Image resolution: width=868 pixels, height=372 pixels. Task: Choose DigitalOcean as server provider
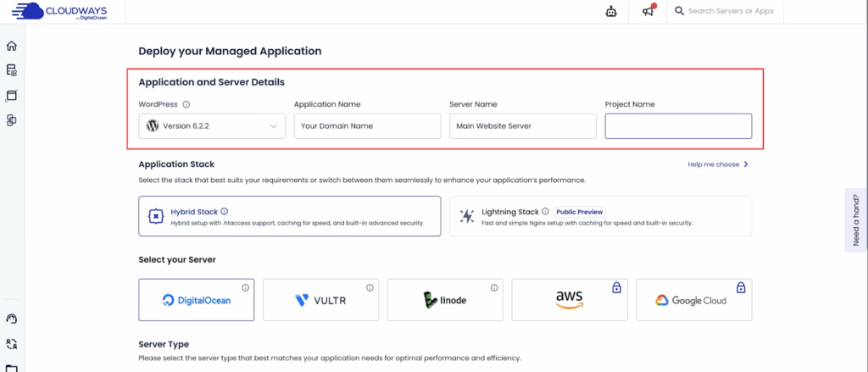tap(197, 300)
